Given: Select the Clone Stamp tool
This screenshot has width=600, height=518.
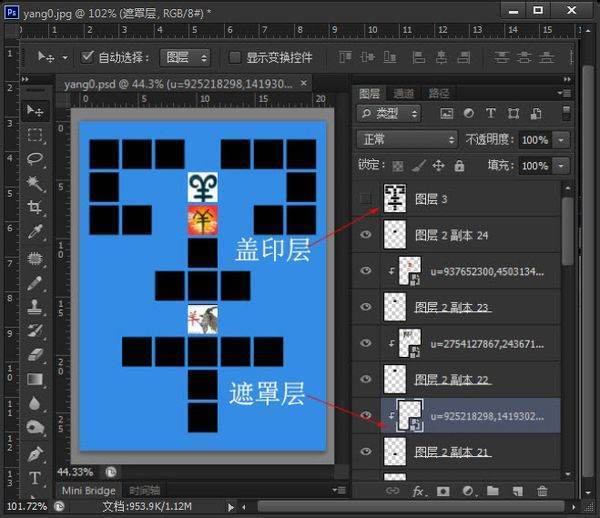Looking at the screenshot, I should [x=35, y=305].
